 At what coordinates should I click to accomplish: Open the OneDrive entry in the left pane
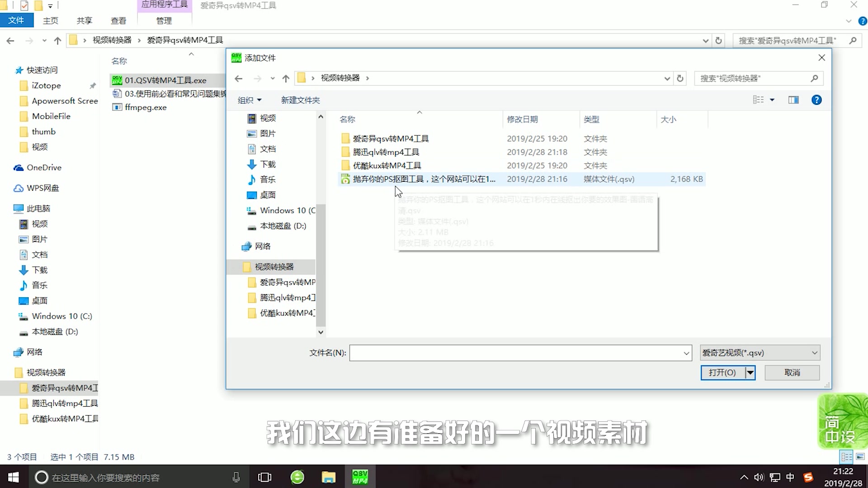point(43,167)
